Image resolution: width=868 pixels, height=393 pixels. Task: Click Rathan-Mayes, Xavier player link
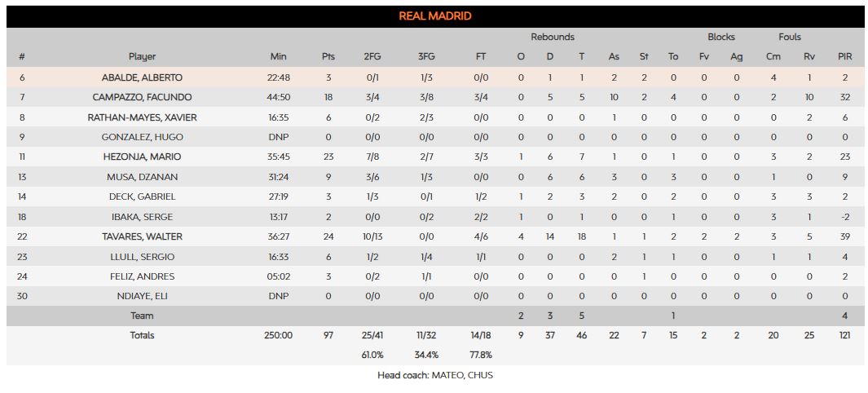coord(142,117)
